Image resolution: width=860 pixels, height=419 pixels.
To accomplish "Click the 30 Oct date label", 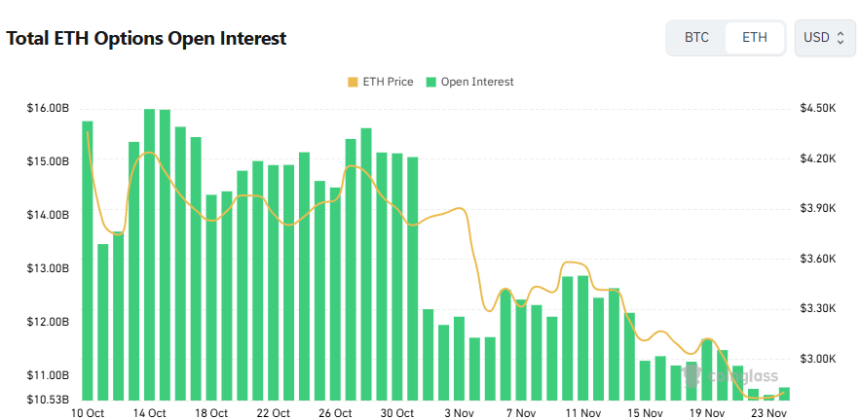I will pos(397,412).
